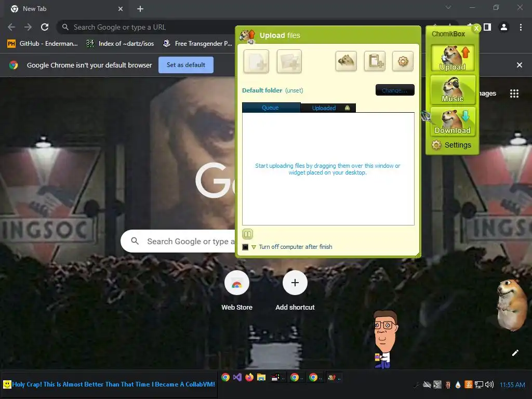Click the smiley icon in the taskbar
Screen dimensions: 532x399
(7, 384)
